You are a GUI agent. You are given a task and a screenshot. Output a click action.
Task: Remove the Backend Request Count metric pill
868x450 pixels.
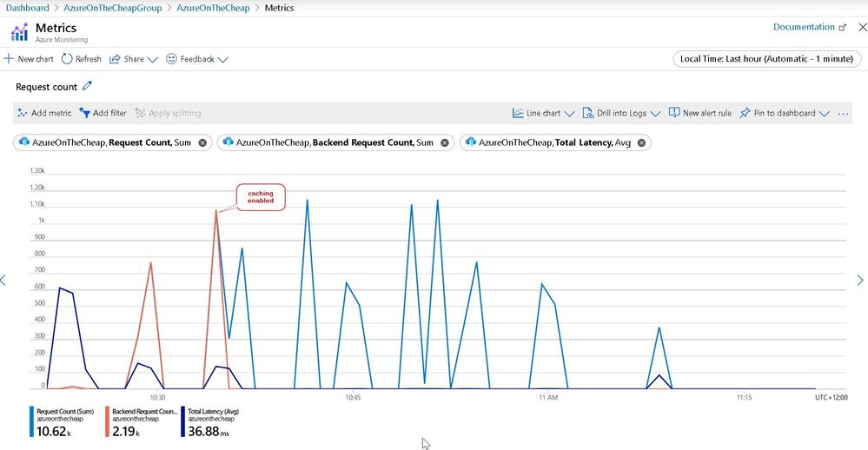click(x=445, y=142)
